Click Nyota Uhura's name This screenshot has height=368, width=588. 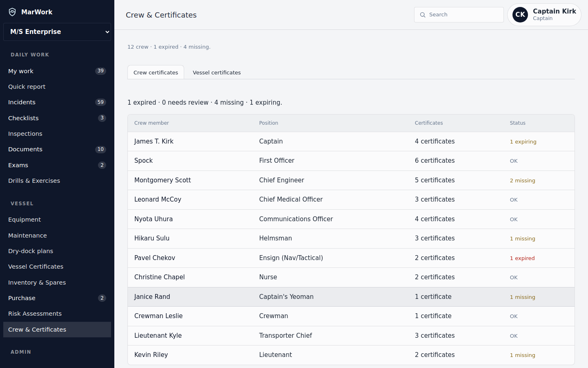click(x=154, y=219)
